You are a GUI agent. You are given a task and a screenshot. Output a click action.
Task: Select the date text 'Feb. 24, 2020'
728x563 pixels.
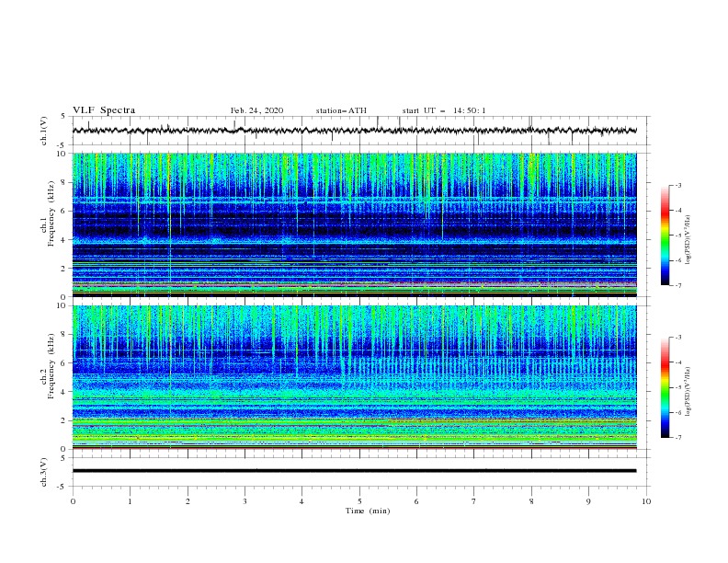pos(256,110)
